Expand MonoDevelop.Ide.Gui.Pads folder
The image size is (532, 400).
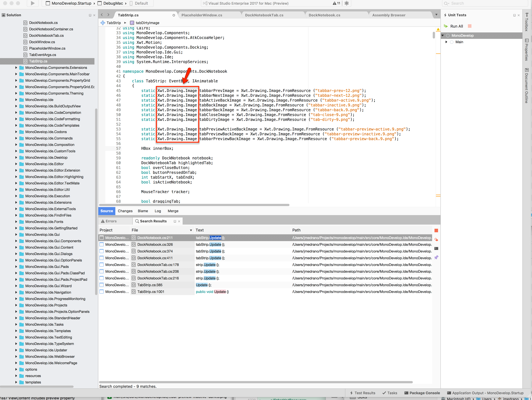click(x=16, y=267)
